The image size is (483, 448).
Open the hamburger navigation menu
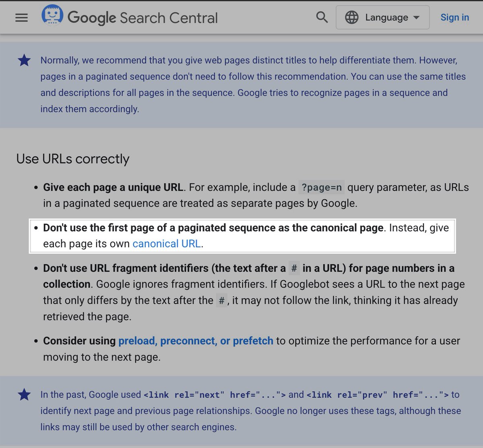point(21,17)
